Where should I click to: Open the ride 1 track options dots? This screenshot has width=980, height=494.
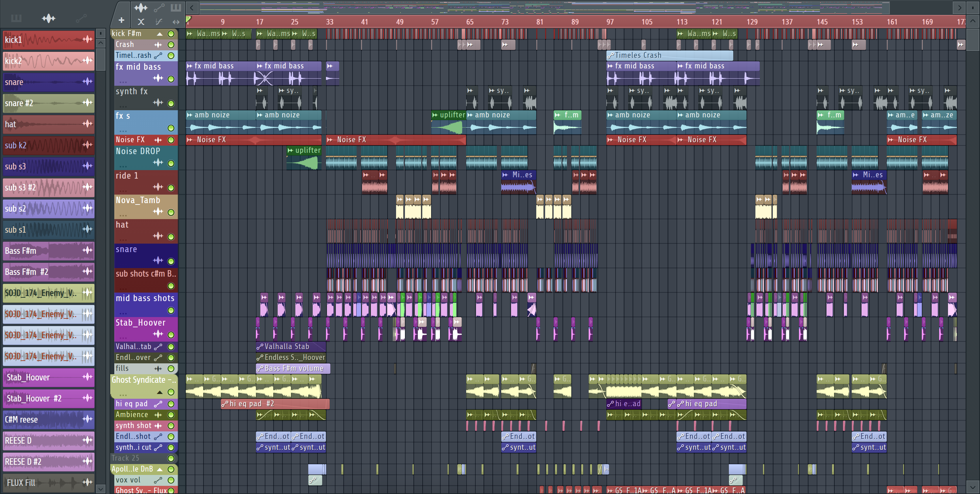point(123,191)
